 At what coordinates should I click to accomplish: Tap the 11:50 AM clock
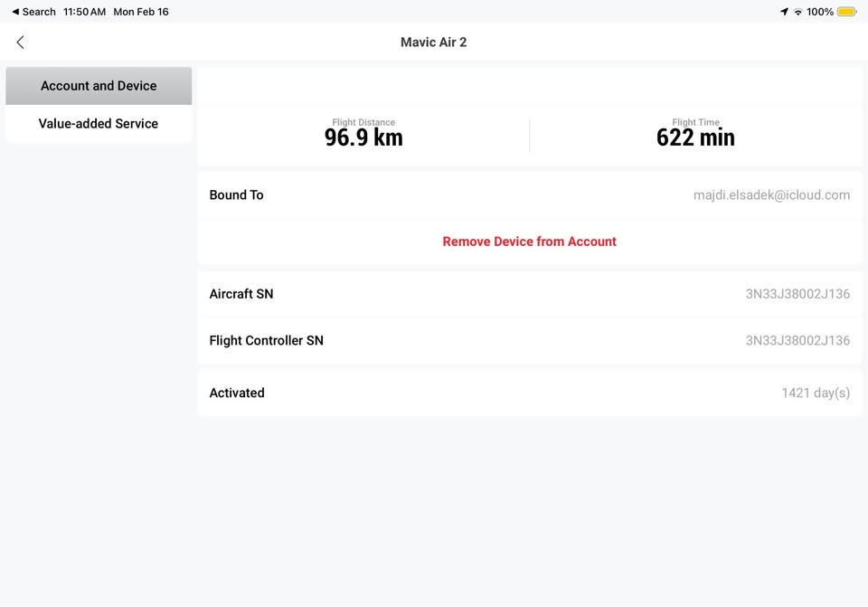pyautogui.click(x=84, y=12)
